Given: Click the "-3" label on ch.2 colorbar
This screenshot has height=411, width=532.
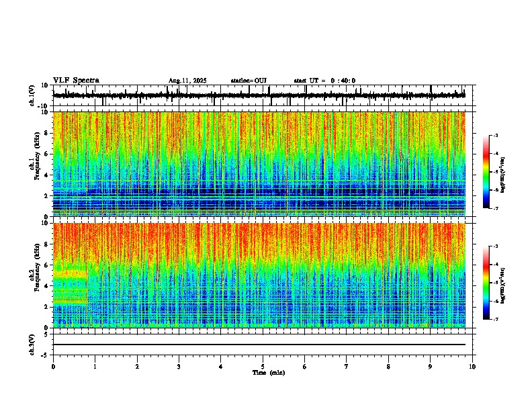Looking at the screenshot, I should (496, 246).
